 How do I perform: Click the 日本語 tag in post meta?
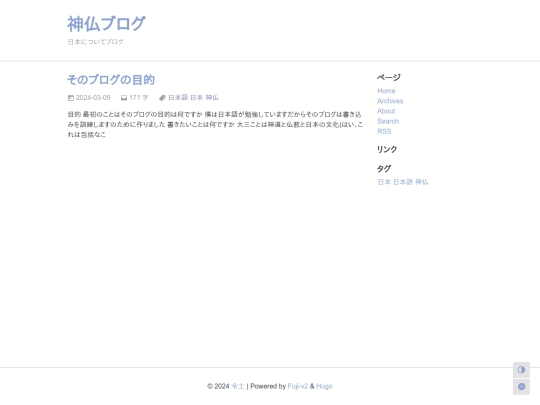tap(178, 98)
